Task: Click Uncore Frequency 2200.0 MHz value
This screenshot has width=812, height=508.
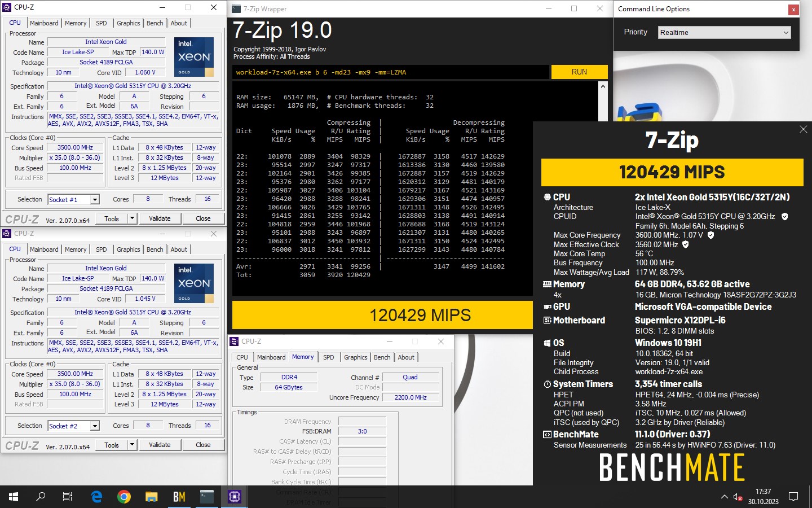Action: click(411, 397)
